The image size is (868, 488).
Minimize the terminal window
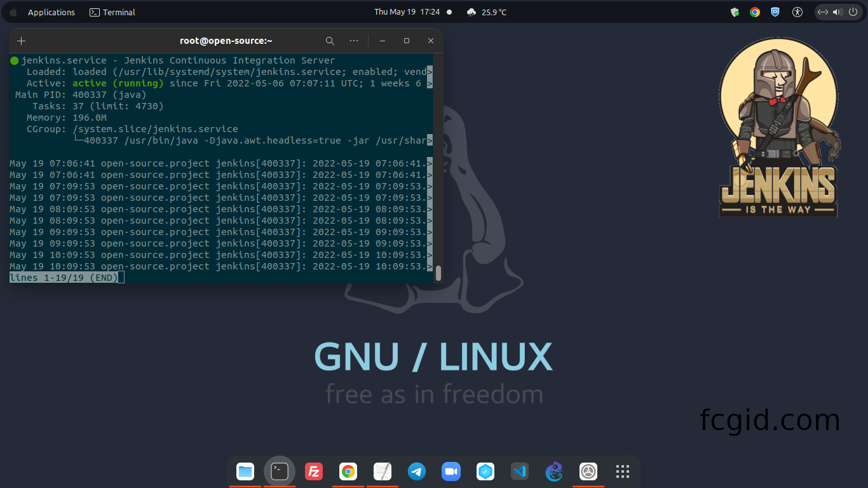(x=383, y=41)
